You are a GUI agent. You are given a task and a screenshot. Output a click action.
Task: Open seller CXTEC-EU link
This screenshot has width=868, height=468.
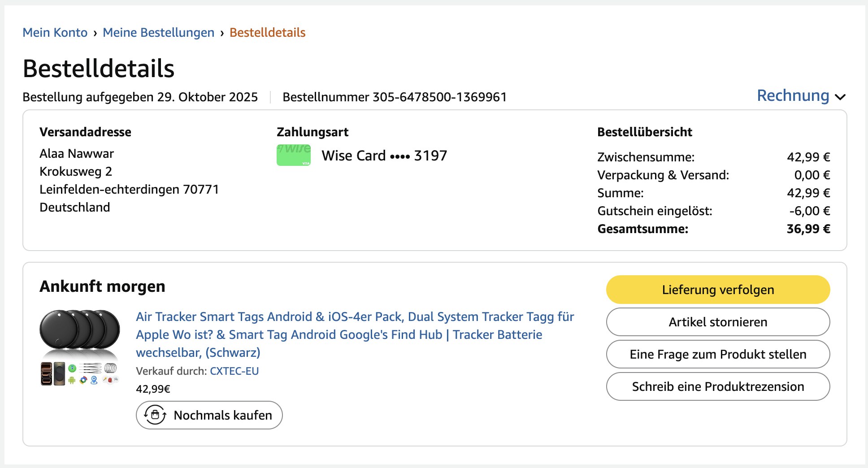point(234,371)
